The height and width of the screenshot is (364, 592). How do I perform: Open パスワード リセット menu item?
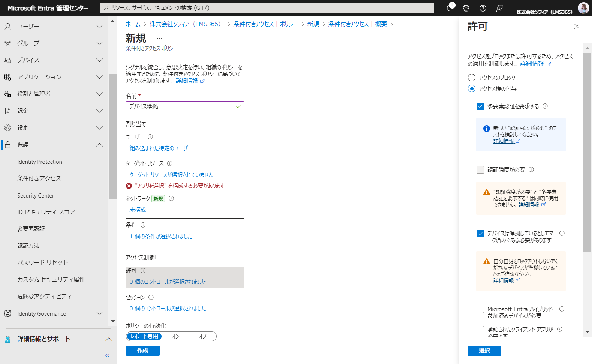[x=43, y=263]
